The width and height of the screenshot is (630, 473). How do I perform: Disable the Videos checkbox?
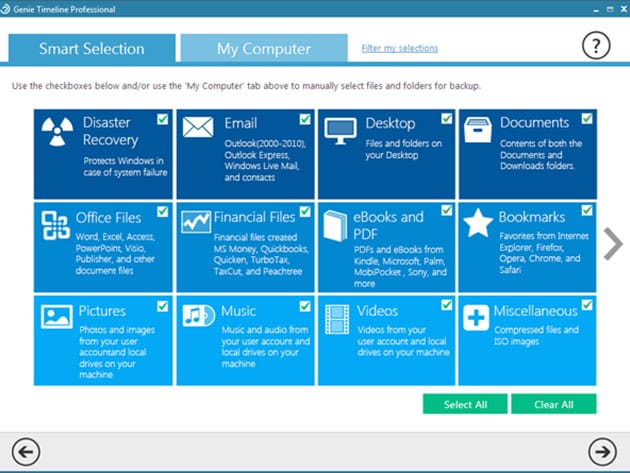coord(446,305)
